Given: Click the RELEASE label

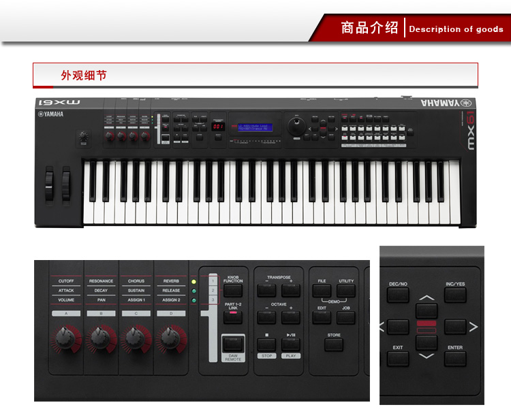Looking at the screenshot, I should (171, 291).
